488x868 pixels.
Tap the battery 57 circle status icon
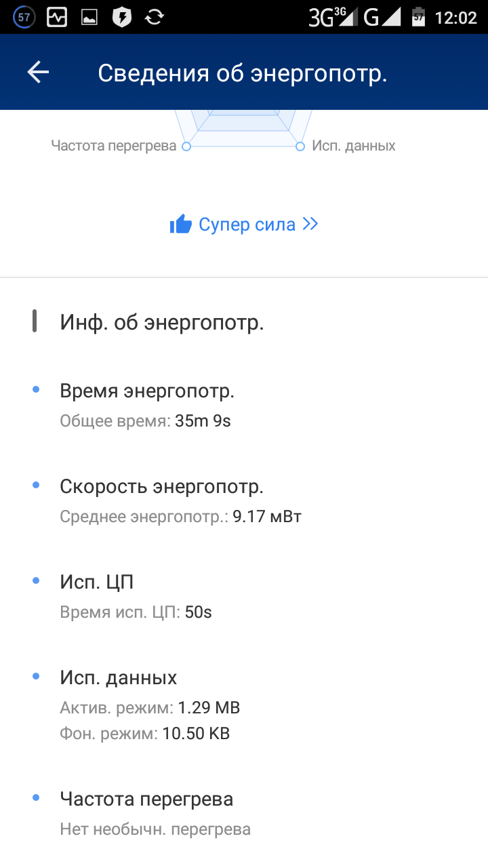(x=24, y=17)
